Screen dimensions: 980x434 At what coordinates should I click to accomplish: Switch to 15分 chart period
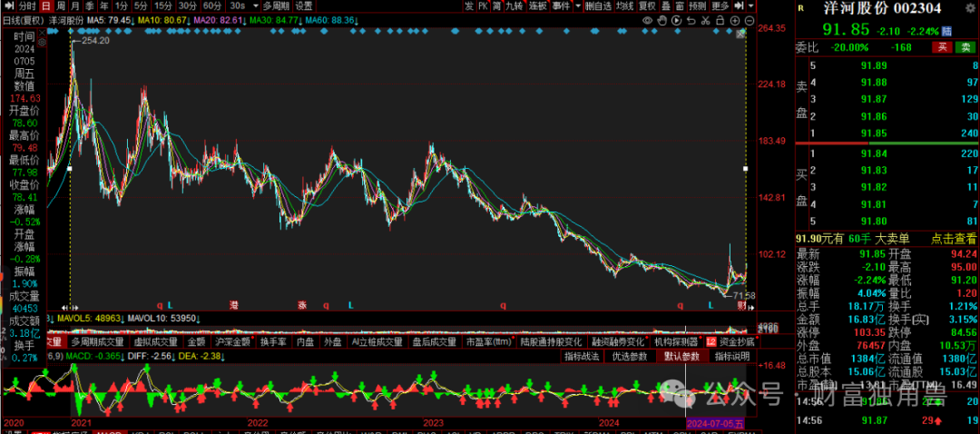pyautogui.click(x=163, y=5)
